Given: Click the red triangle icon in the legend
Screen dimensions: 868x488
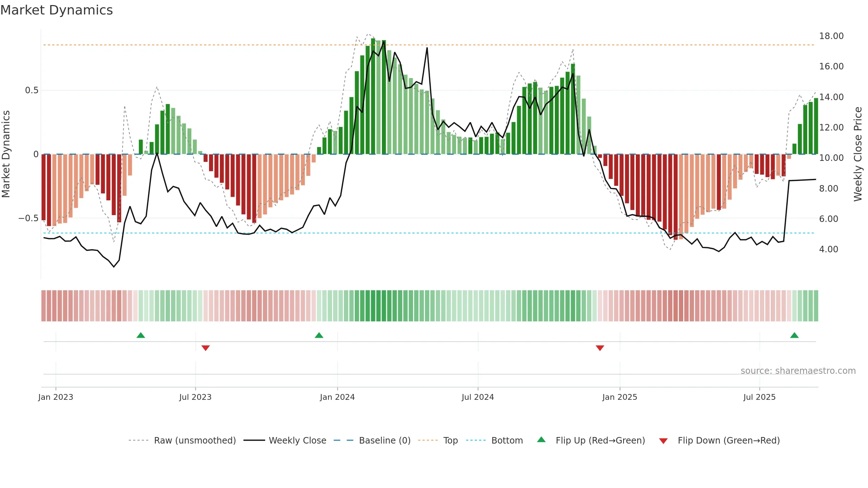Looking at the screenshot, I should pyautogui.click(x=663, y=441).
